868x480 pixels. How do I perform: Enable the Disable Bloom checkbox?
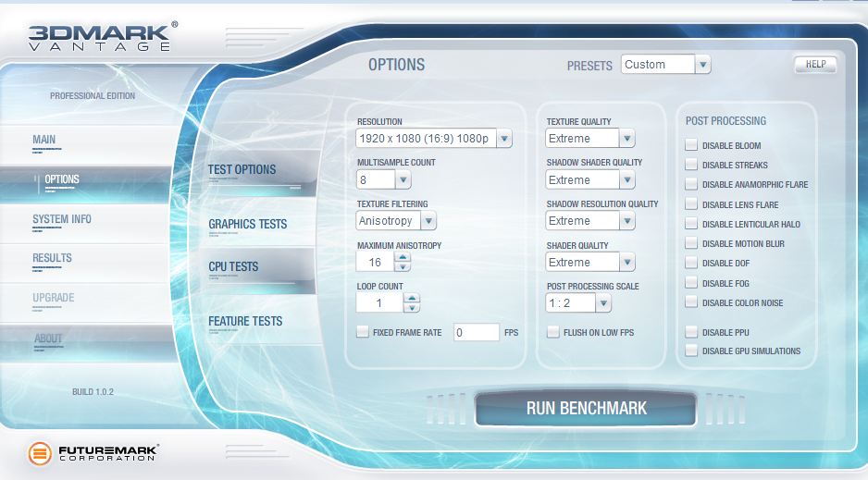[x=691, y=145]
